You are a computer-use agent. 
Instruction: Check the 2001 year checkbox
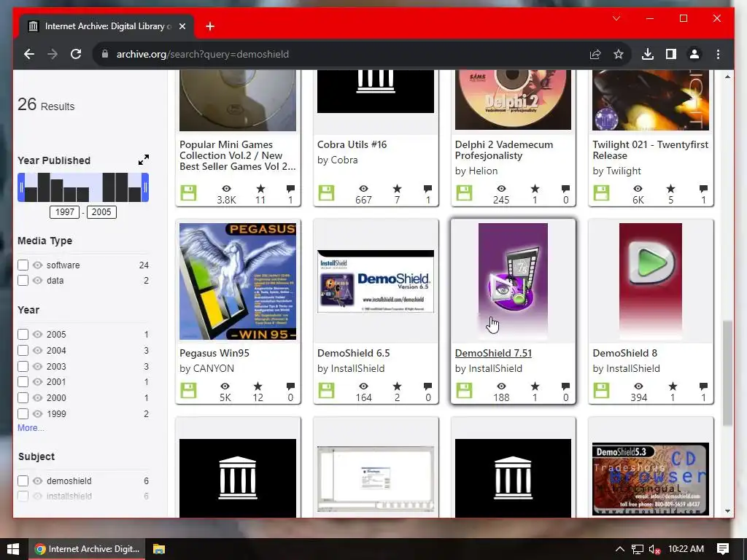[23, 382]
